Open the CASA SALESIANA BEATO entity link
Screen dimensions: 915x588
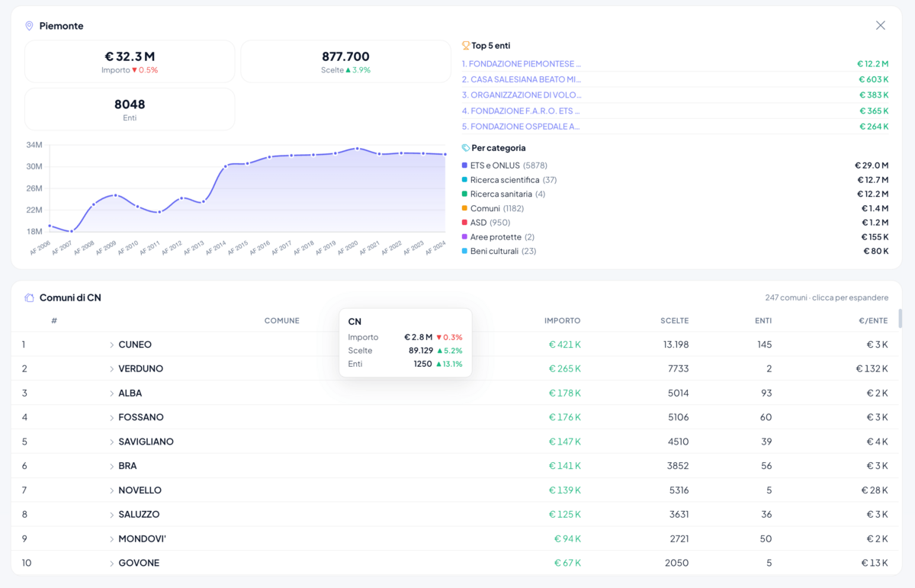point(522,79)
